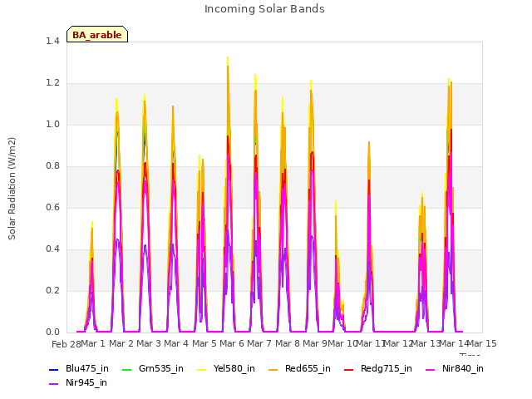Screen dimensions: 532x399
Task: Click the Mar 8 x-axis date label
Action: coord(288,344)
